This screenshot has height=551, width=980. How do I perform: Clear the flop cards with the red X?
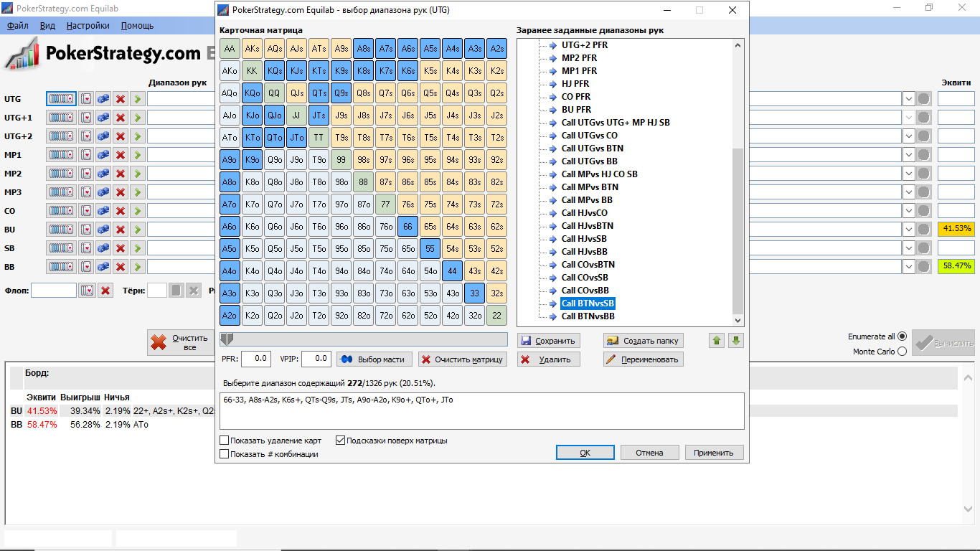tap(105, 291)
